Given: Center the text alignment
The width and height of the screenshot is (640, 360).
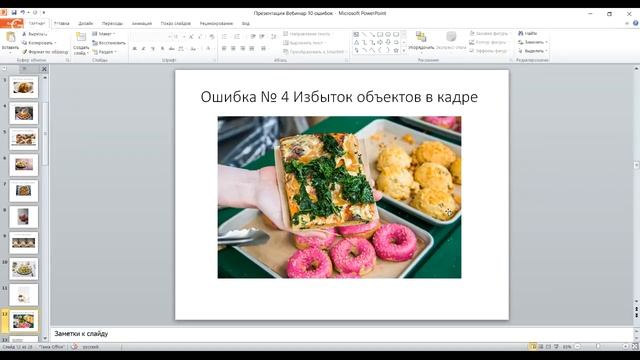Looking at the screenshot, I should [233, 49].
